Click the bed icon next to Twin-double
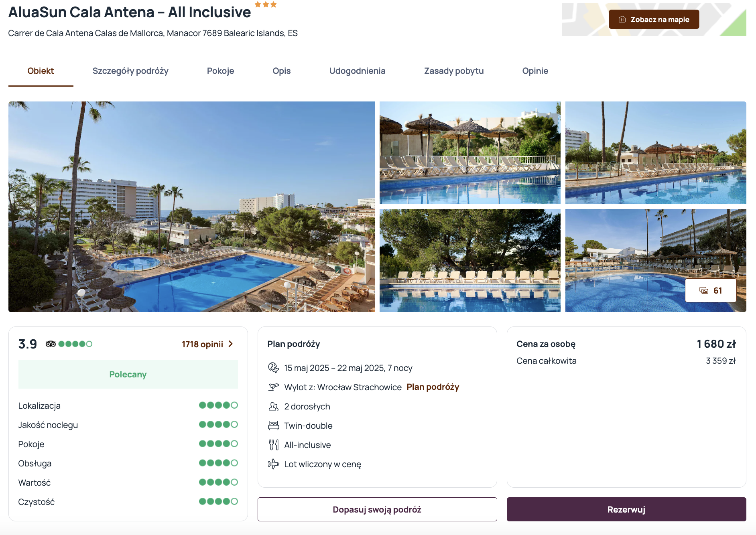 pos(273,426)
